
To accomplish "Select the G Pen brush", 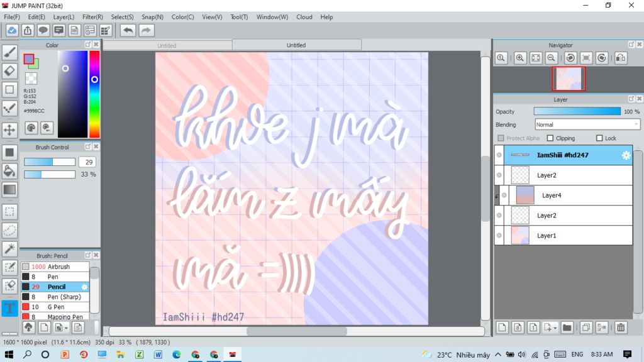I will [55, 307].
